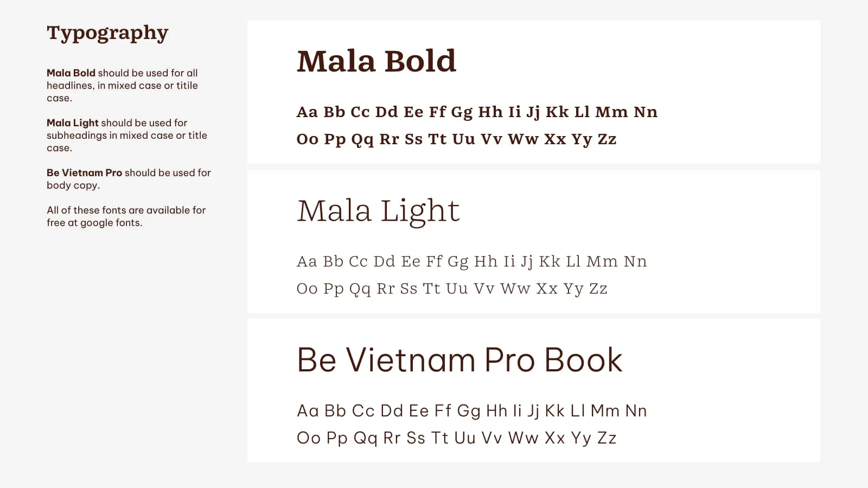Click Be Vietnam Pro alphabet row 'Oo Pp'
The image size is (868, 488).
[x=456, y=438]
